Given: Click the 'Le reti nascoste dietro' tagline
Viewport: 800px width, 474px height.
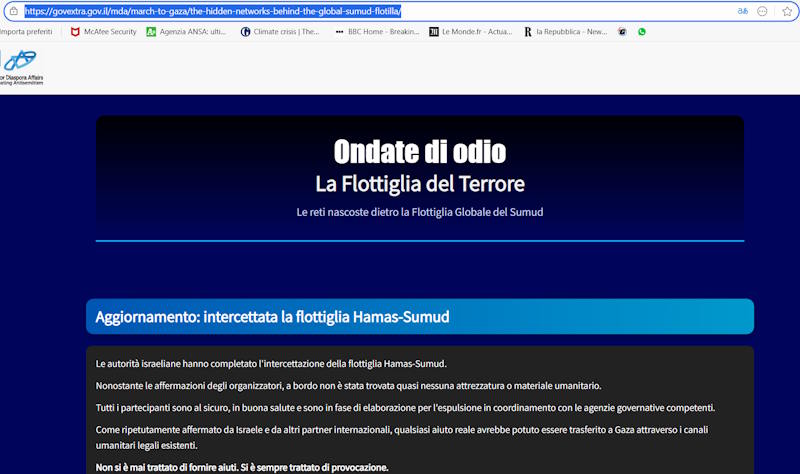Looking at the screenshot, I should 419,212.
